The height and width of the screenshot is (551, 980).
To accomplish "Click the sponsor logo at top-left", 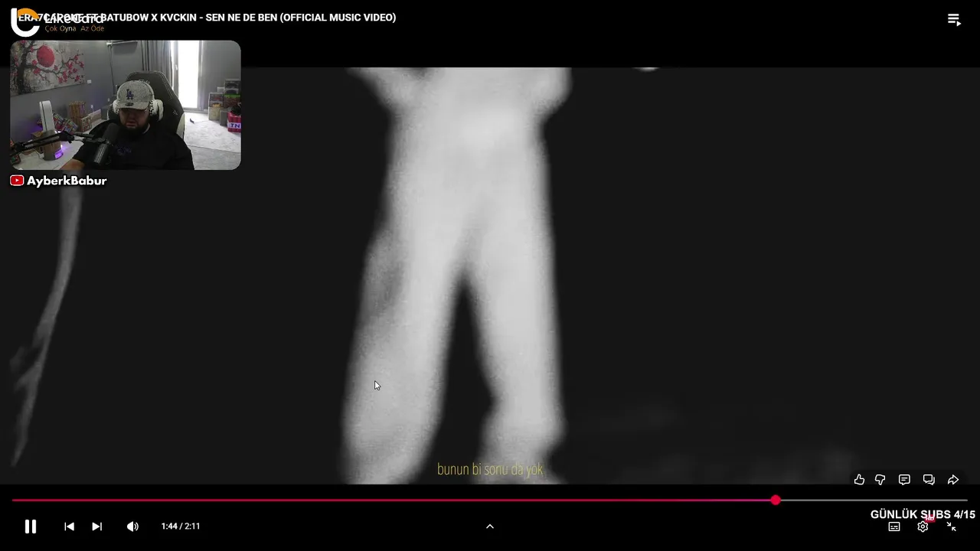I will tap(57, 21).
